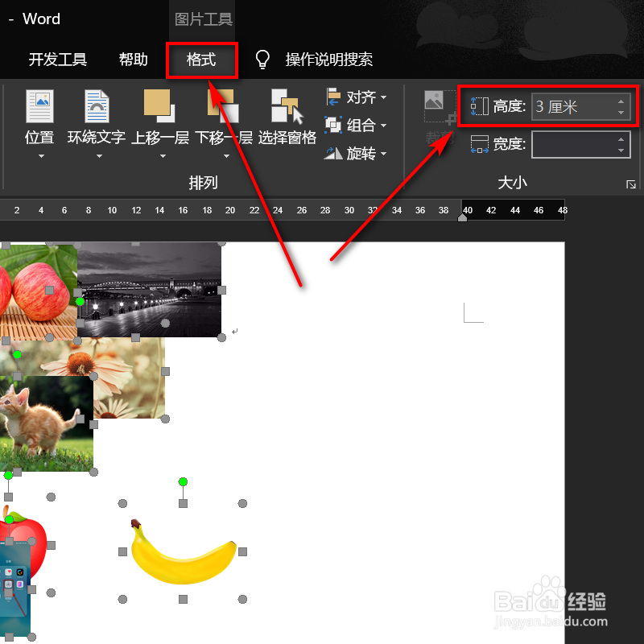Click inside the 宽度 width input field

576,144
